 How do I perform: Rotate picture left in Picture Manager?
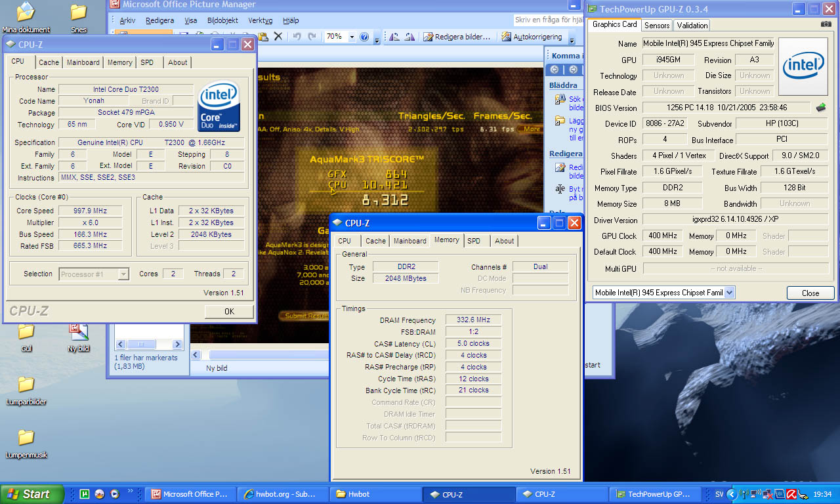pyautogui.click(x=394, y=37)
